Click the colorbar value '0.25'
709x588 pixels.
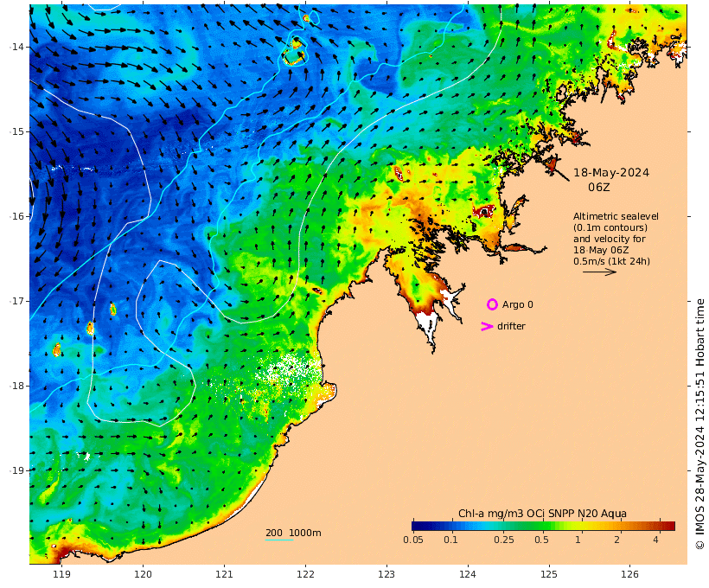tap(504, 540)
